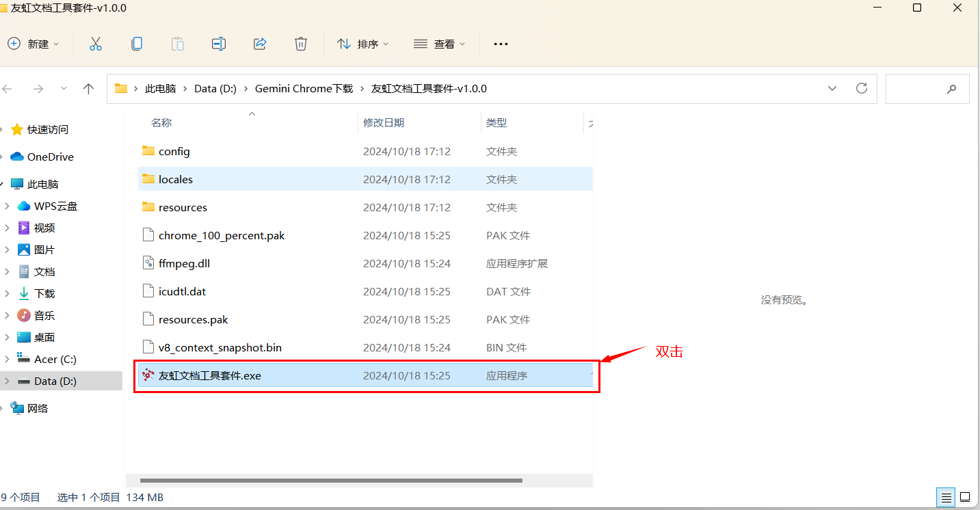The height and width of the screenshot is (510, 980).
Task: Select the resources folder
Action: coord(183,207)
